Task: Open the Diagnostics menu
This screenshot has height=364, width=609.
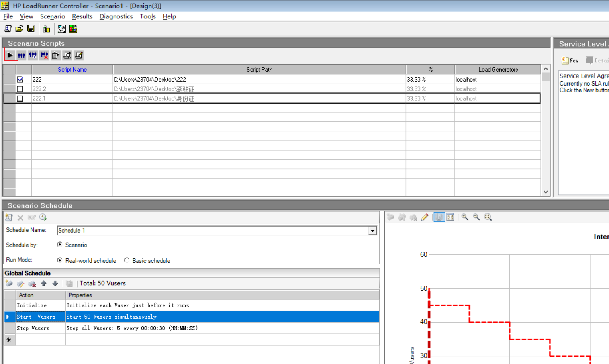Action: click(116, 16)
